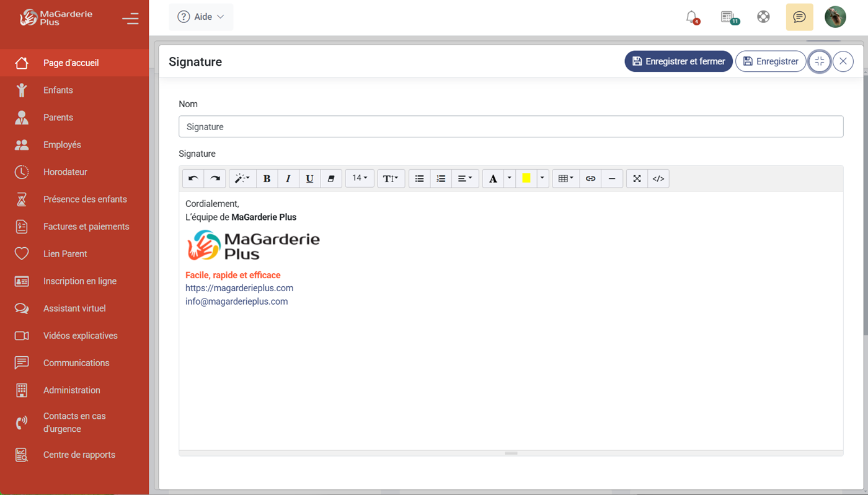Click the info@magarderieplus.com link
This screenshot has height=495, width=868.
coord(236,301)
